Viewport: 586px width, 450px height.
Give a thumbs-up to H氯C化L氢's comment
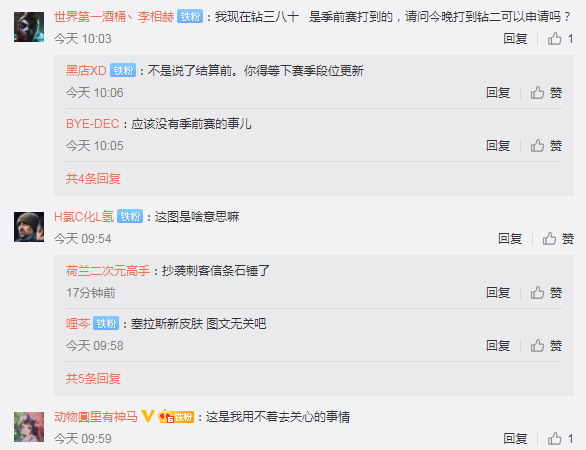click(x=558, y=238)
